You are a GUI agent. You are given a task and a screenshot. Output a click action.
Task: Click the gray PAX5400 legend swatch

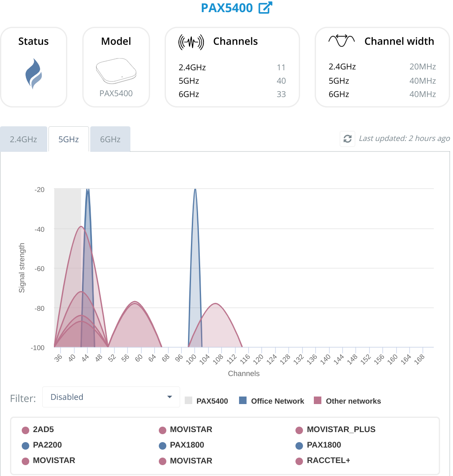click(188, 401)
